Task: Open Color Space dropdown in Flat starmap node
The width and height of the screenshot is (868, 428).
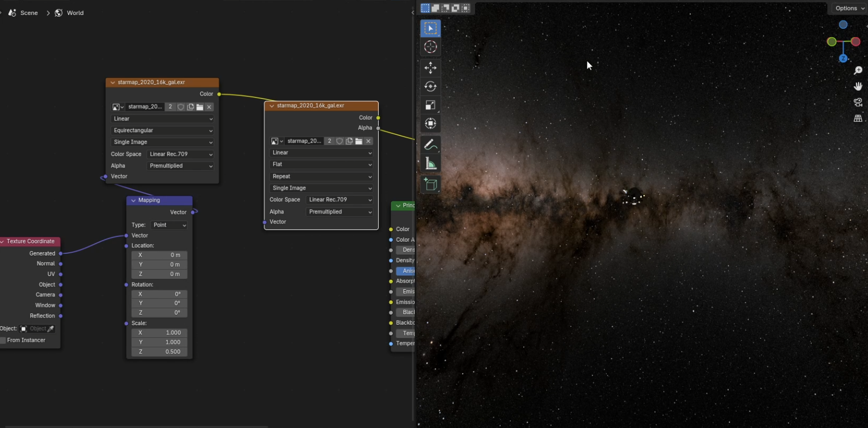Action: (x=339, y=200)
